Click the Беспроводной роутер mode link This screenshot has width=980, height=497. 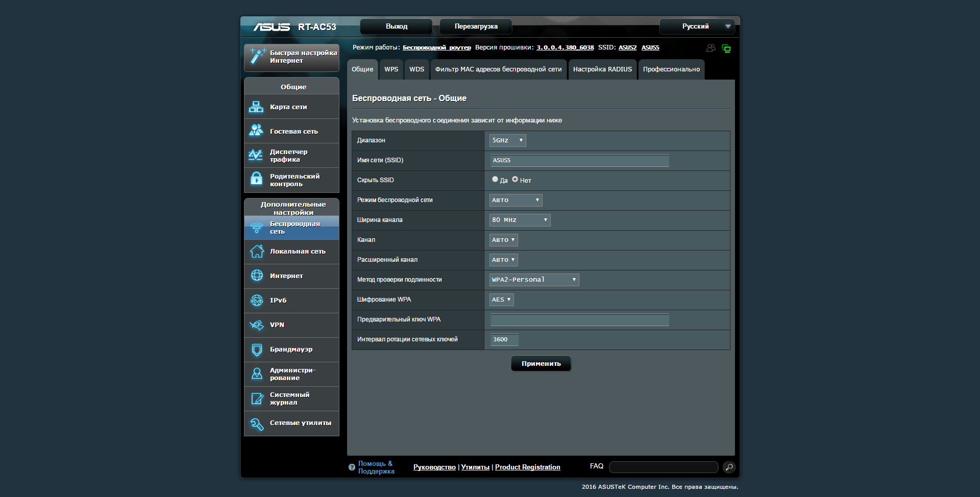click(437, 47)
